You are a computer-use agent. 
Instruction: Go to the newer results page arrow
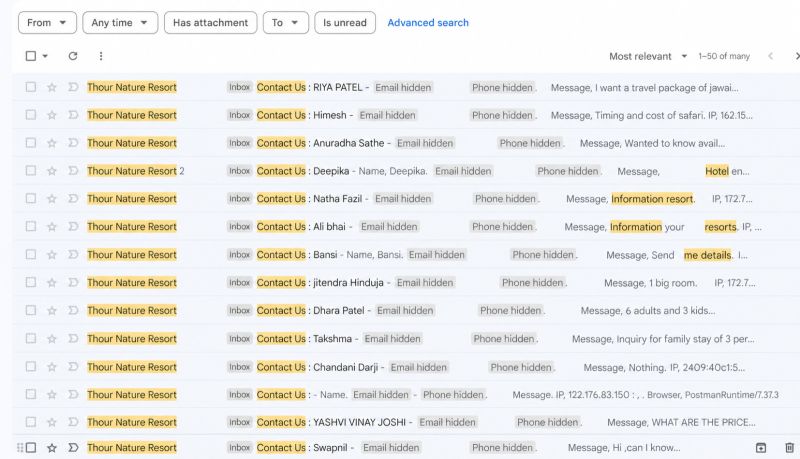tap(770, 56)
